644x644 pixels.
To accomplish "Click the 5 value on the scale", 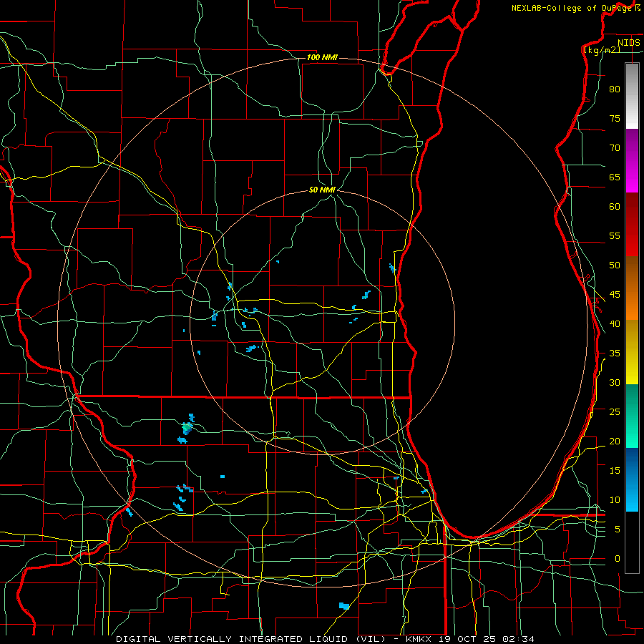I will (x=618, y=530).
